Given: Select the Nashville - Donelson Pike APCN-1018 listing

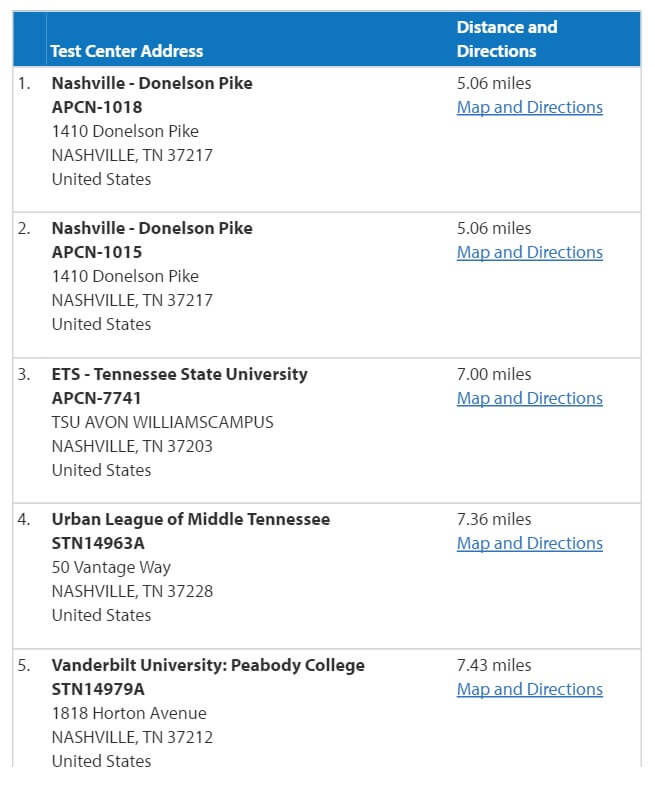Looking at the screenshot, I should point(152,83).
